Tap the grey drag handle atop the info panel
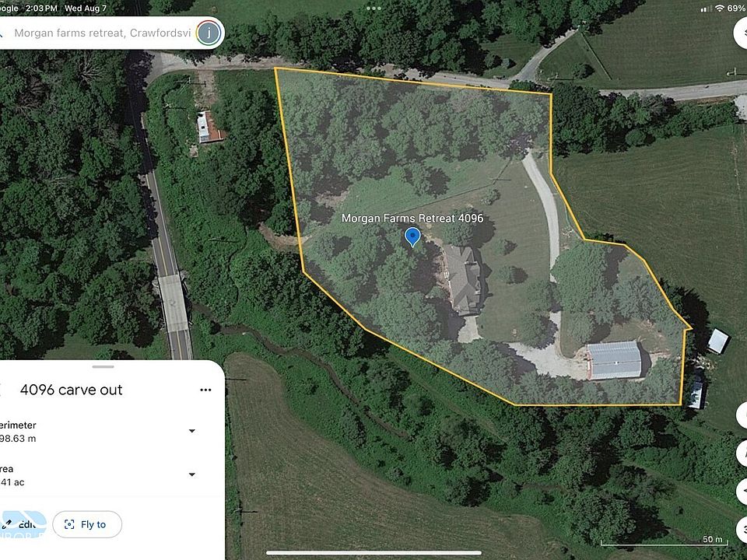747x560 pixels. click(103, 366)
